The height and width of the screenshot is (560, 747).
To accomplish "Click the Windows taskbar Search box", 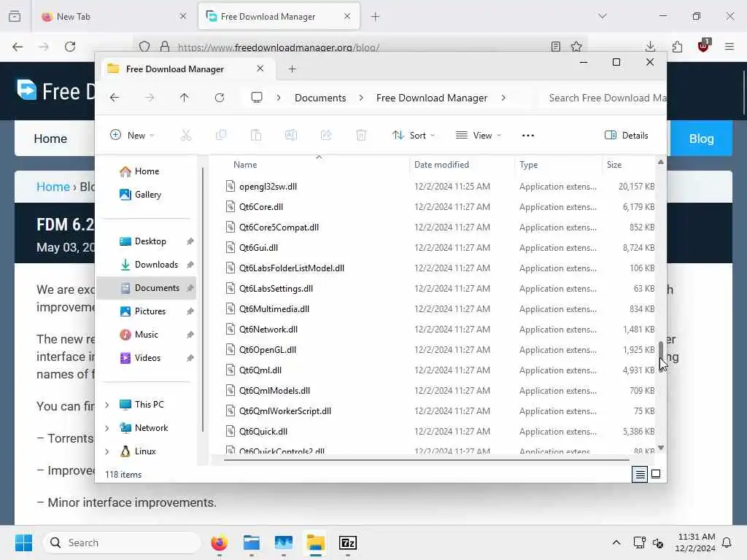I will (122, 542).
